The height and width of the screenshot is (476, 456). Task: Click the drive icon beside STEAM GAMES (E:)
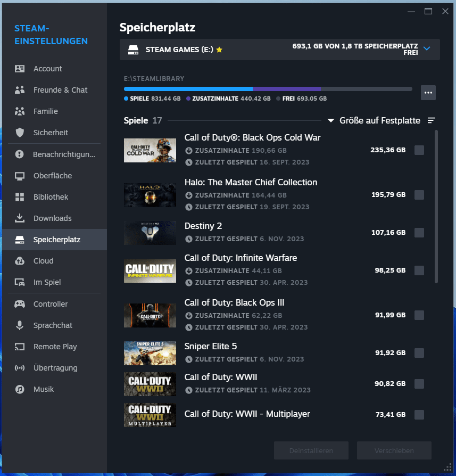[x=133, y=50]
